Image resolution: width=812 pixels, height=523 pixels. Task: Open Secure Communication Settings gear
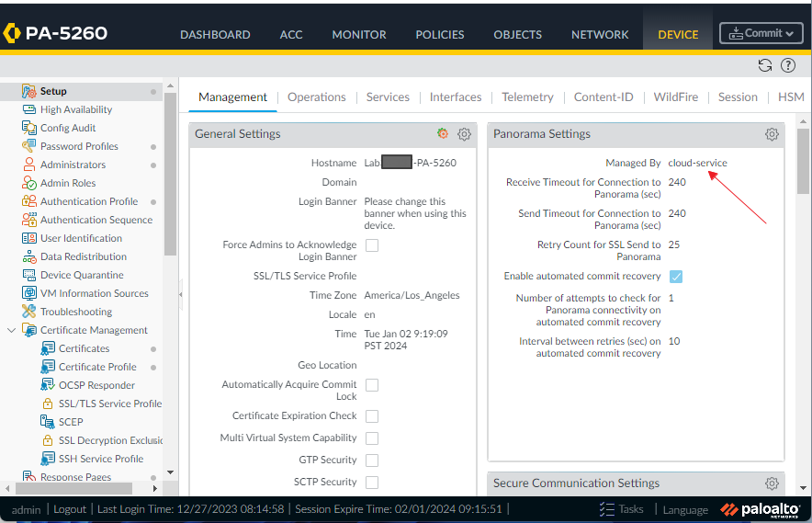coord(772,483)
